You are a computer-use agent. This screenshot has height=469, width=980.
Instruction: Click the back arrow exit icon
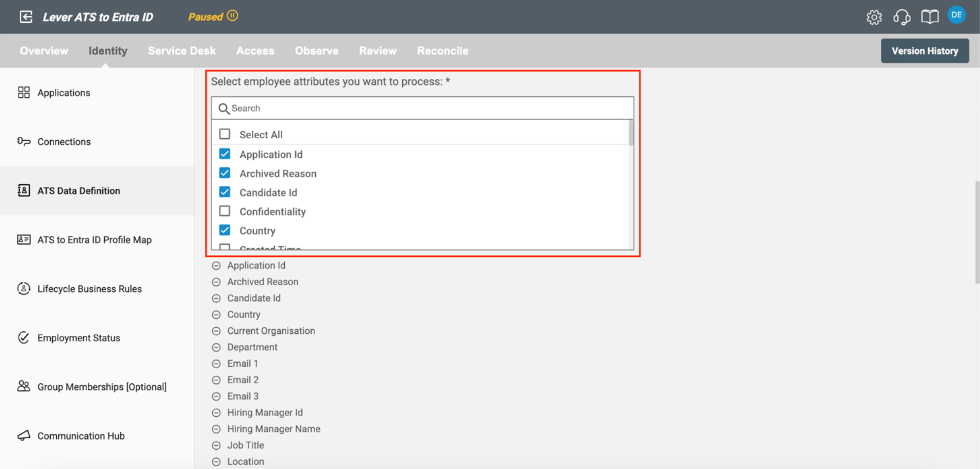pyautogui.click(x=26, y=17)
